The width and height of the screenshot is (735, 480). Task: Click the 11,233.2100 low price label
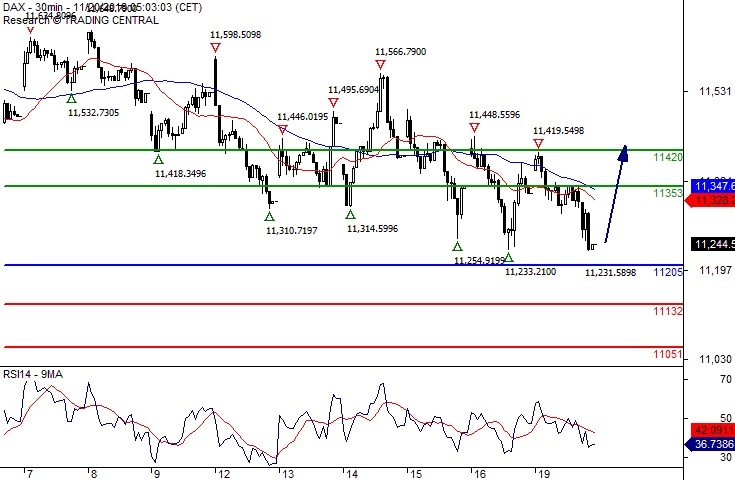click(531, 272)
